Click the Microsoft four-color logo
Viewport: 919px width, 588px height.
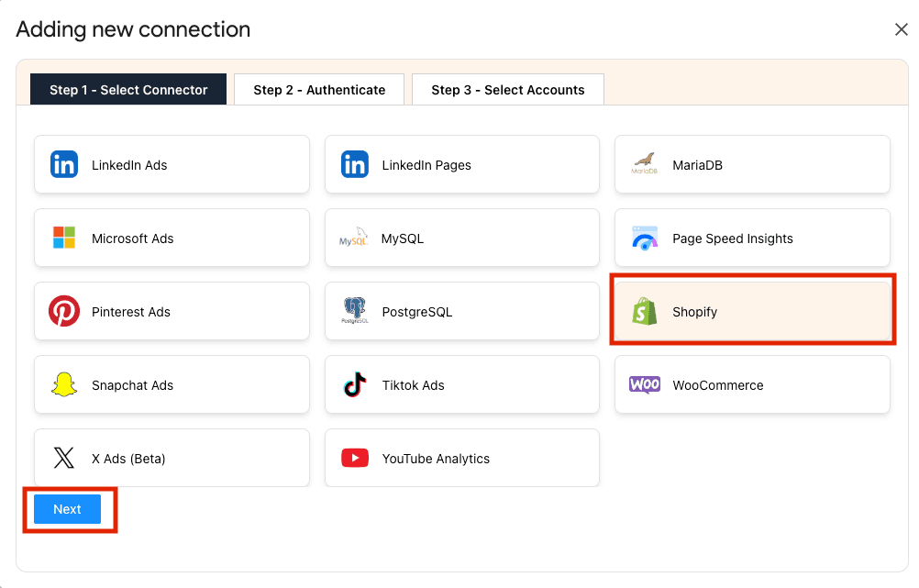coord(64,238)
